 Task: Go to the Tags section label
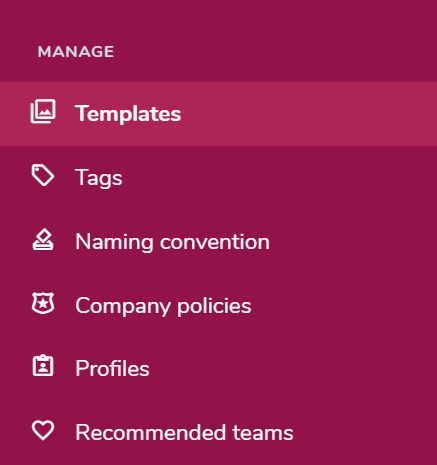99,178
